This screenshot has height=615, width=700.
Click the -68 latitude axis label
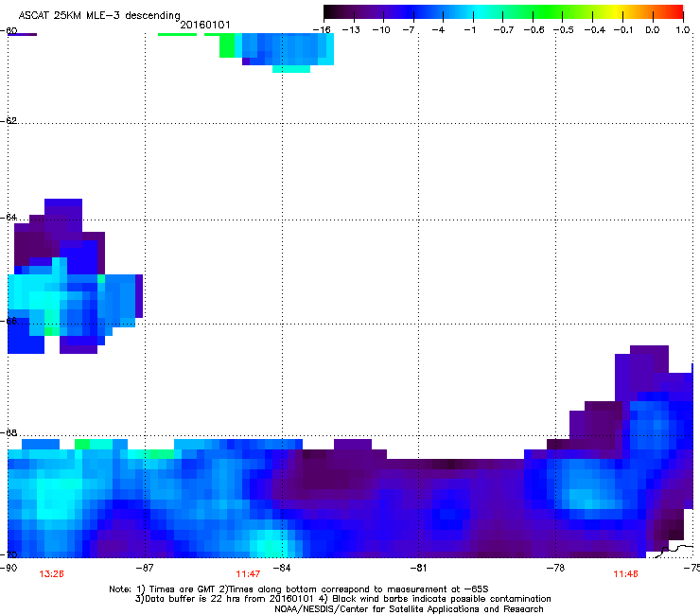[x=9, y=432]
